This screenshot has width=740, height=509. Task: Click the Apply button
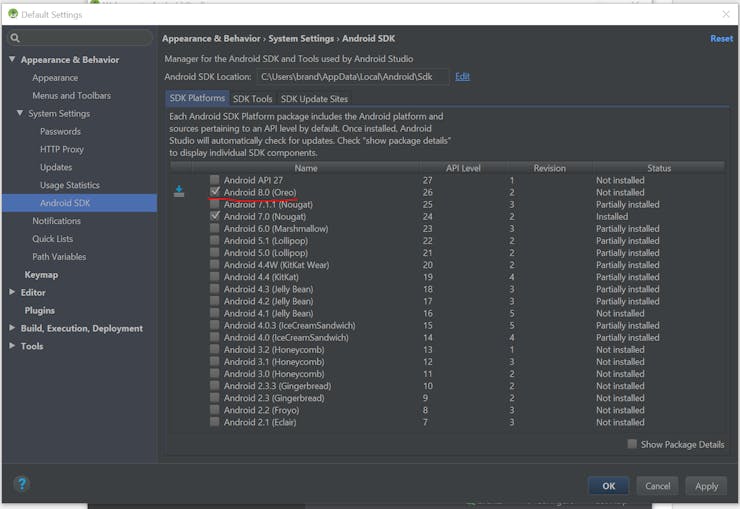coord(706,486)
